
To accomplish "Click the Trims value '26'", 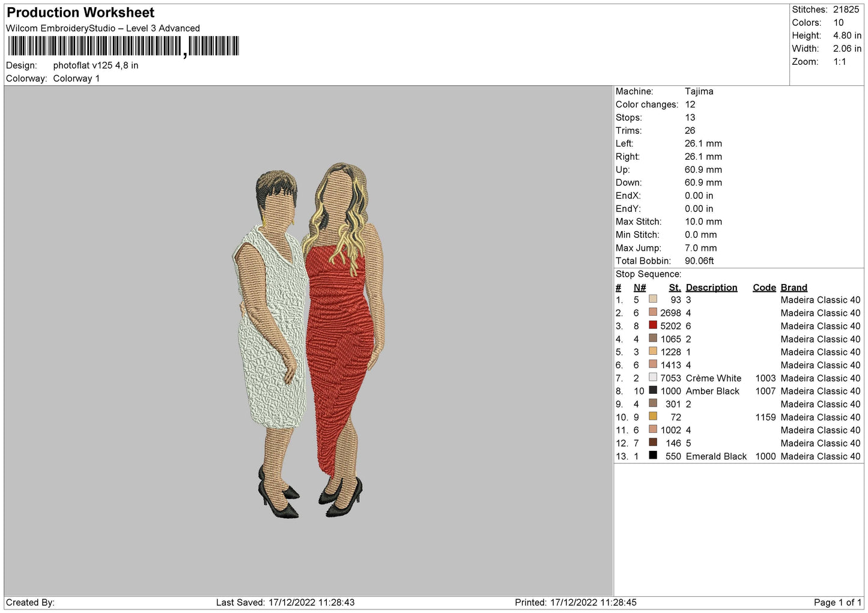I will 690,130.
